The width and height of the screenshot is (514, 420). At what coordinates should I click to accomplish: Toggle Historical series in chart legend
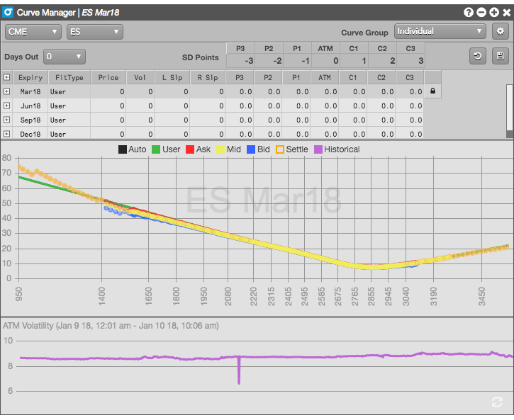337,149
